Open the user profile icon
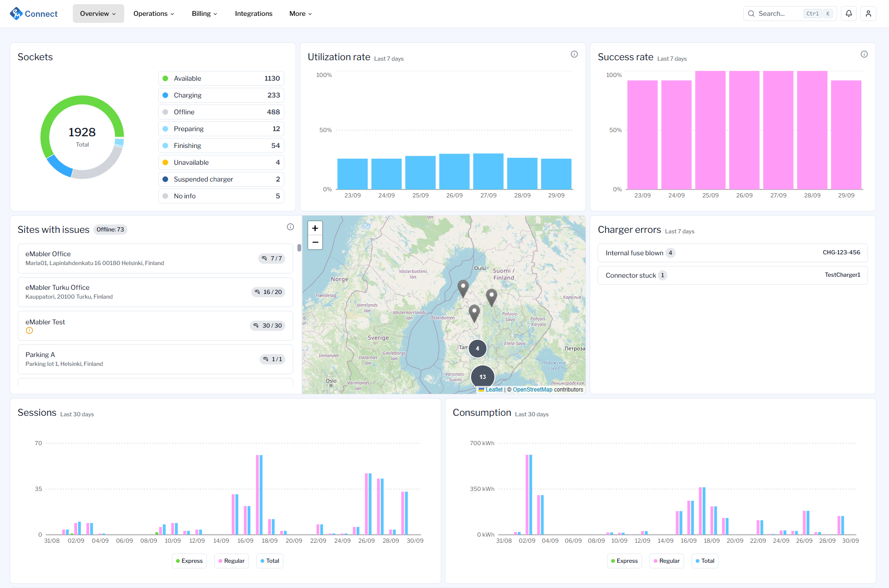The image size is (889, 588). [x=868, y=14]
